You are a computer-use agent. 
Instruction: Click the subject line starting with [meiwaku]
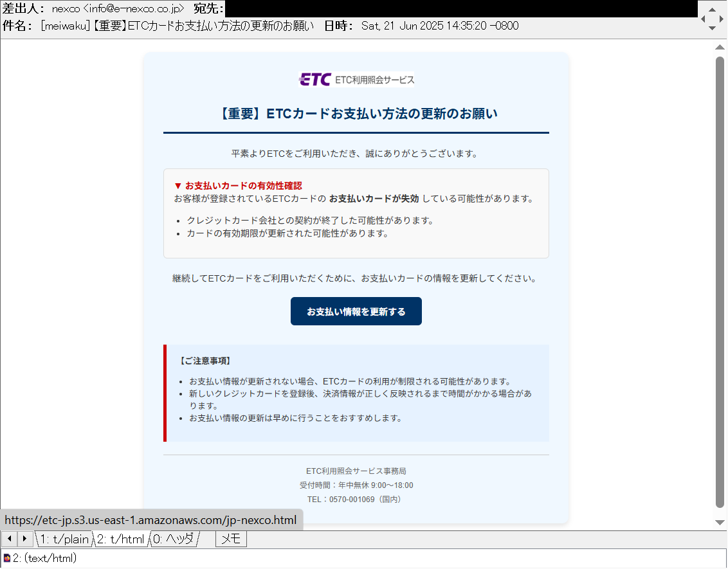tap(177, 26)
